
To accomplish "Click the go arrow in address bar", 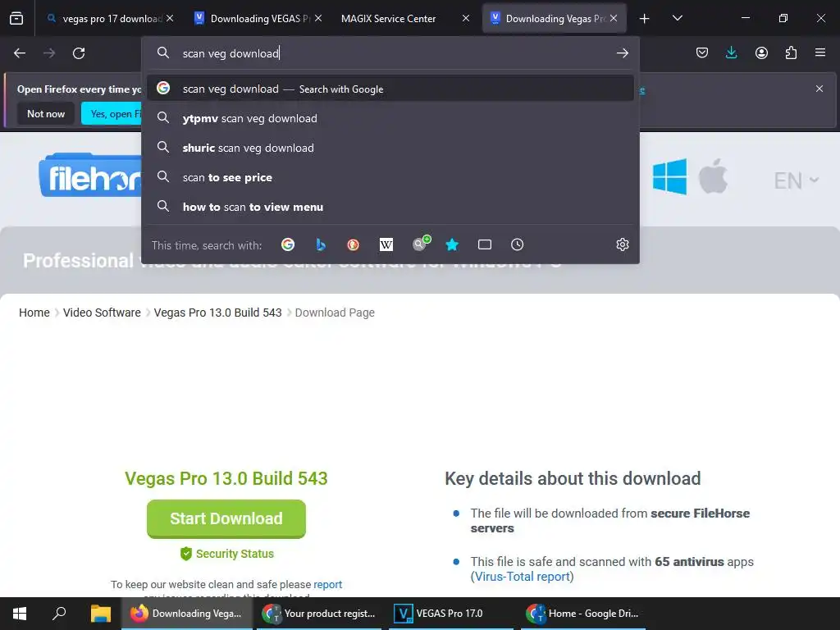I will (622, 53).
